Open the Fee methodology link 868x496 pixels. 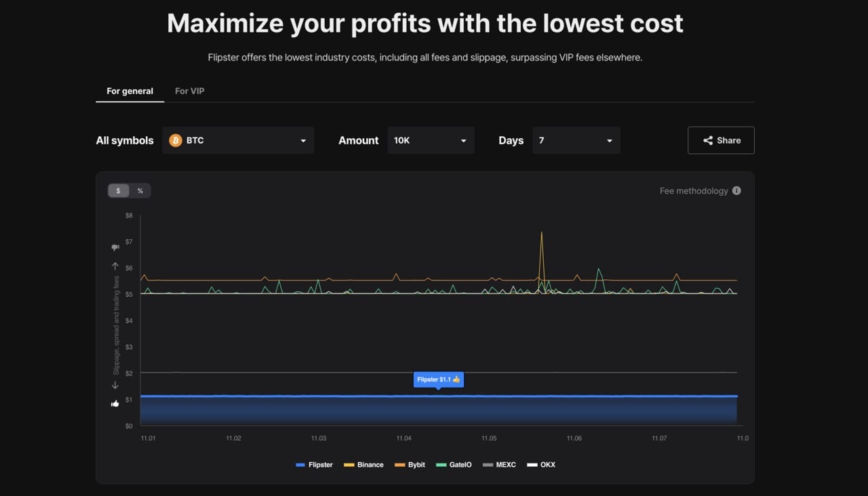click(693, 191)
